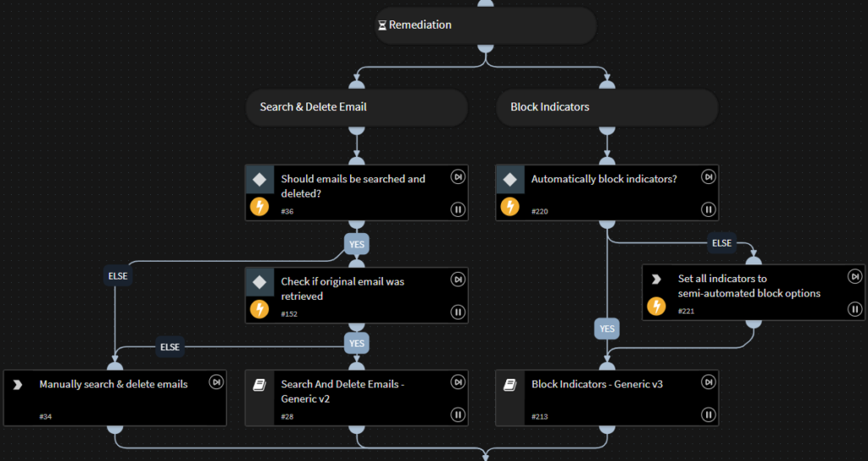Click ELSE label leading to task #221
Screen dimensions: 868x461
pyautogui.click(x=721, y=243)
